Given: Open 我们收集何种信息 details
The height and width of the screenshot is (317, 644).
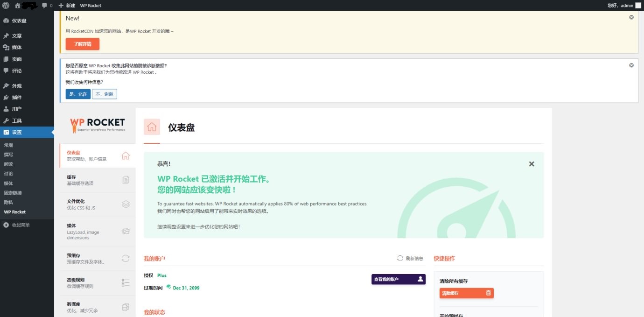Looking at the screenshot, I should pyautogui.click(x=84, y=82).
